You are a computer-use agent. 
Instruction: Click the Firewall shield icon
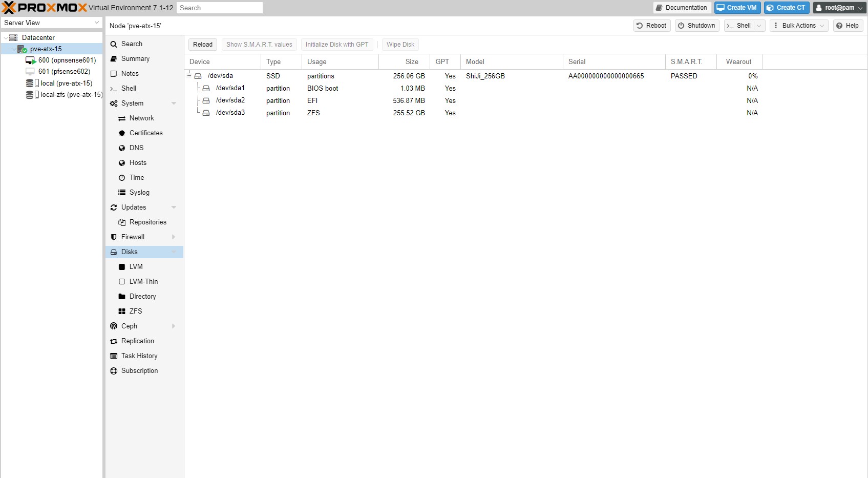(x=114, y=237)
